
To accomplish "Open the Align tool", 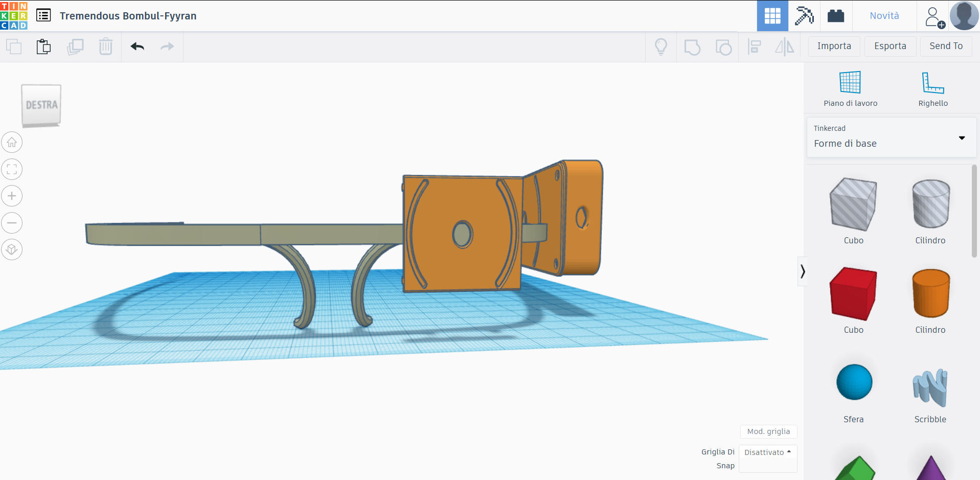I will 754,47.
